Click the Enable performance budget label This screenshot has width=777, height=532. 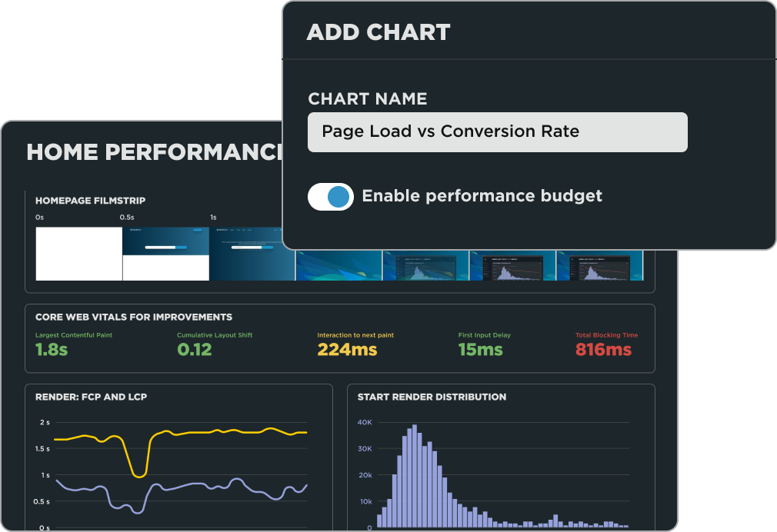point(482,196)
